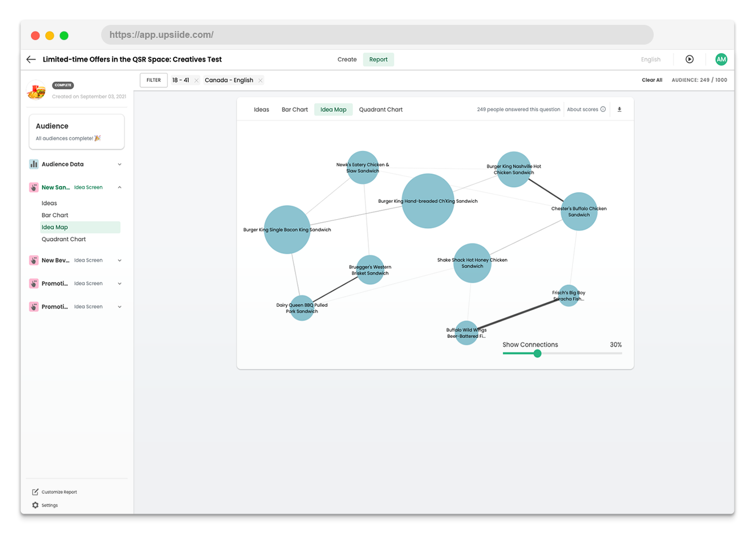
Task: Open the Ideas chart tab
Action: click(262, 110)
